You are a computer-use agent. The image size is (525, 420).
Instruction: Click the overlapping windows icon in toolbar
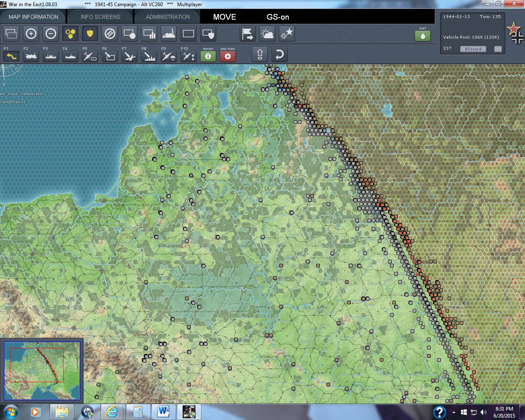pyautogui.click(x=11, y=34)
